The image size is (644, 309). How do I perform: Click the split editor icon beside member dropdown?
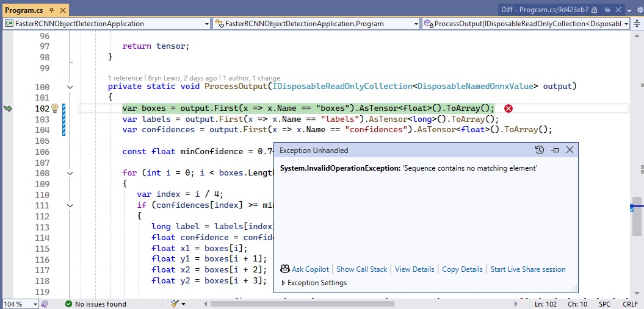pyautogui.click(x=637, y=24)
